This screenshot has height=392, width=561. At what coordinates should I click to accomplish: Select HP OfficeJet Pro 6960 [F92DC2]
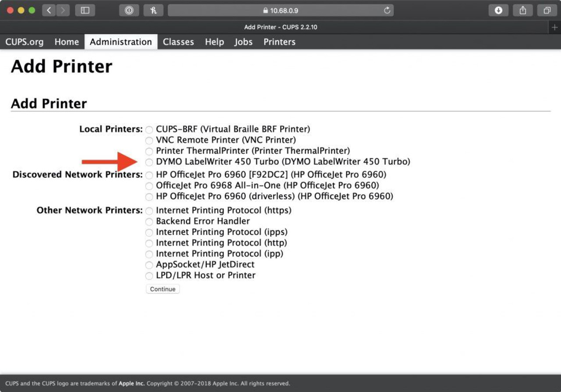(149, 175)
